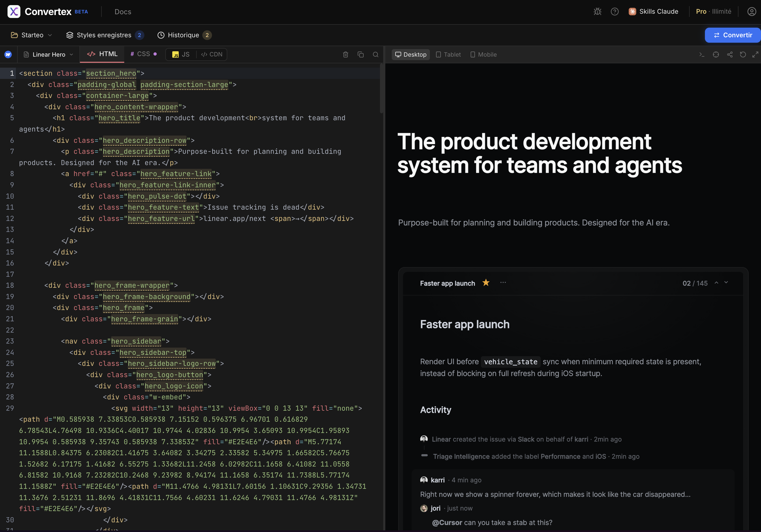Expand the preview to fullscreen
761x532 pixels.
755,54
